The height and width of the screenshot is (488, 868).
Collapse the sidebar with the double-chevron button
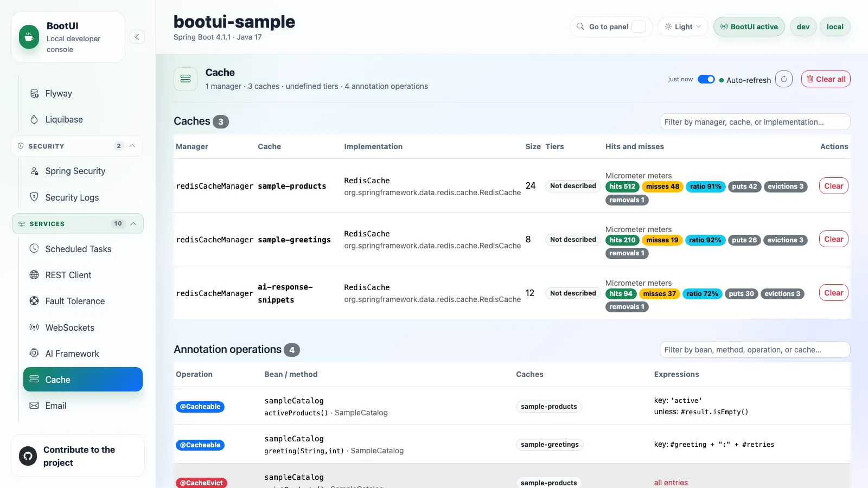pyautogui.click(x=137, y=37)
